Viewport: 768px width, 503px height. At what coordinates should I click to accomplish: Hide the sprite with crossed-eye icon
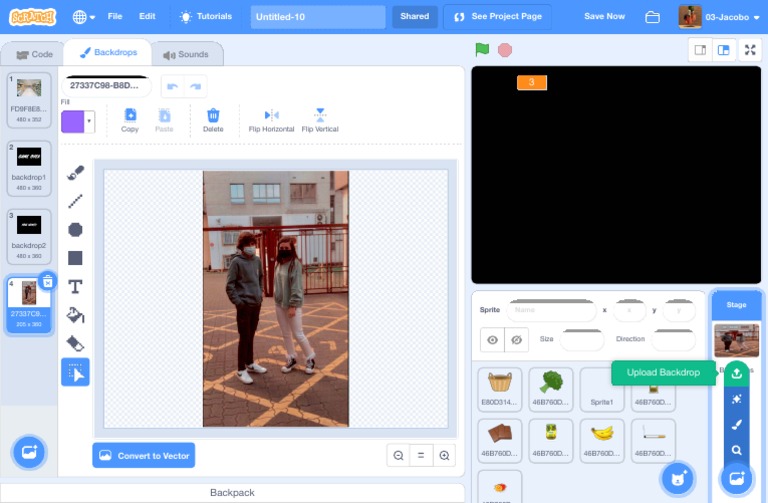tap(516, 340)
